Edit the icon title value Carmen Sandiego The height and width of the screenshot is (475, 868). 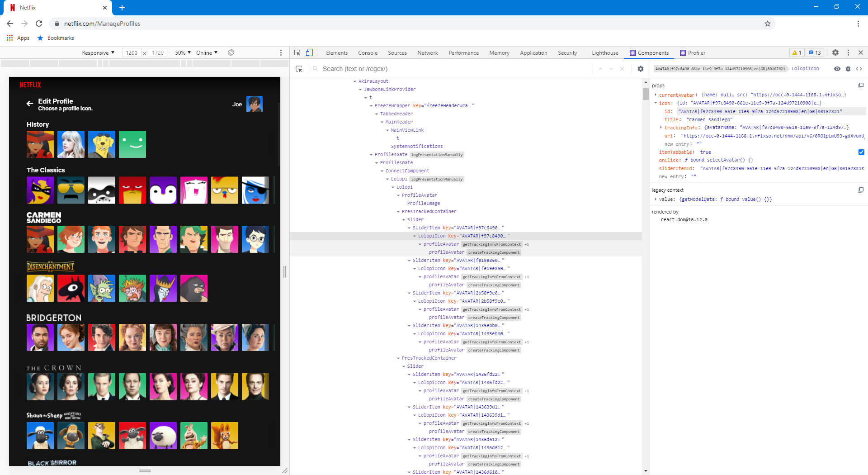pos(709,119)
